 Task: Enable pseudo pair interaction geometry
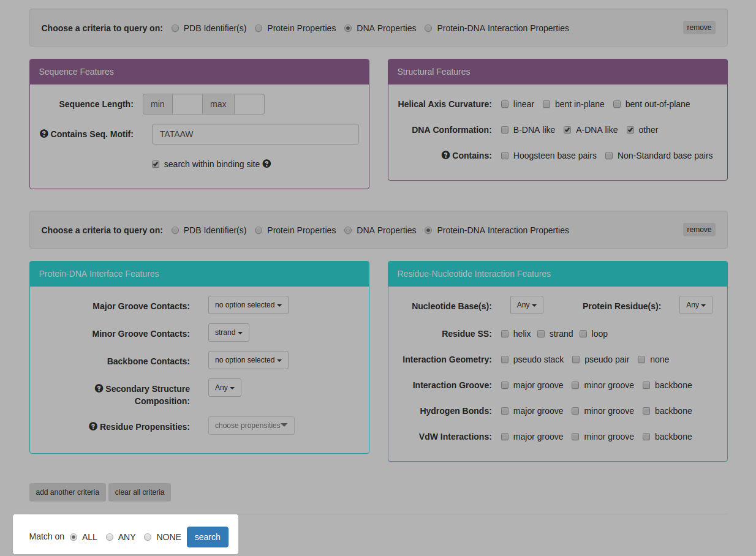point(576,359)
